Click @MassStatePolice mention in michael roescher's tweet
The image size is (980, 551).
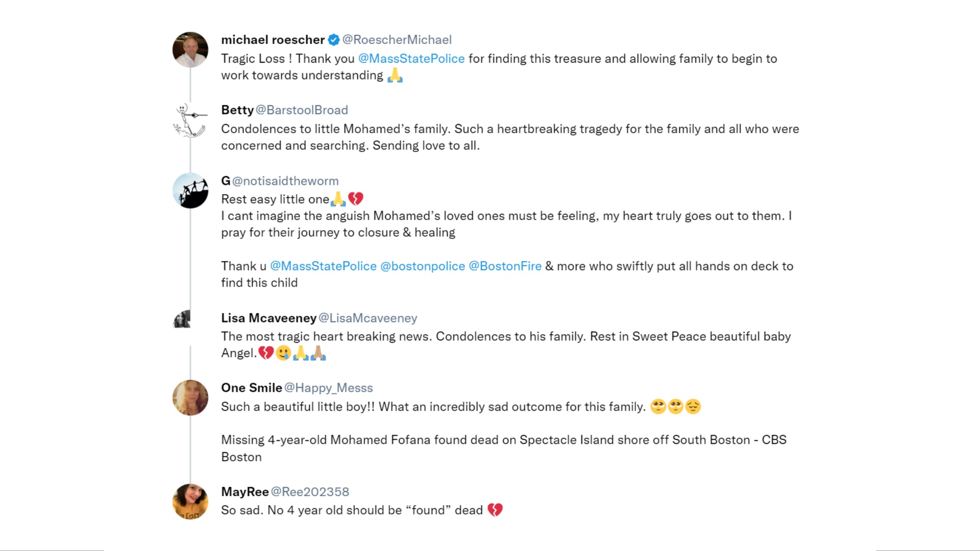pyautogui.click(x=411, y=59)
